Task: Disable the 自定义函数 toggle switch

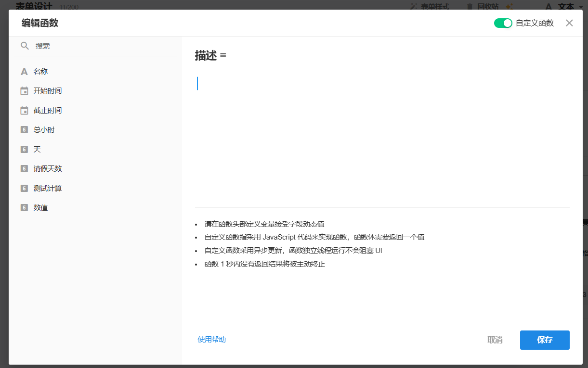Action: [503, 23]
